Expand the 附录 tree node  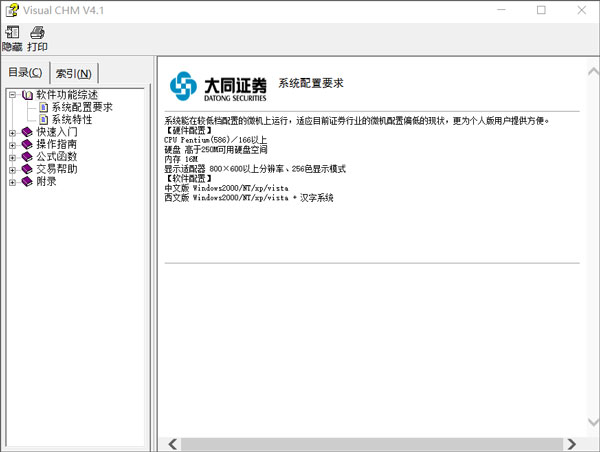point(13,182)
